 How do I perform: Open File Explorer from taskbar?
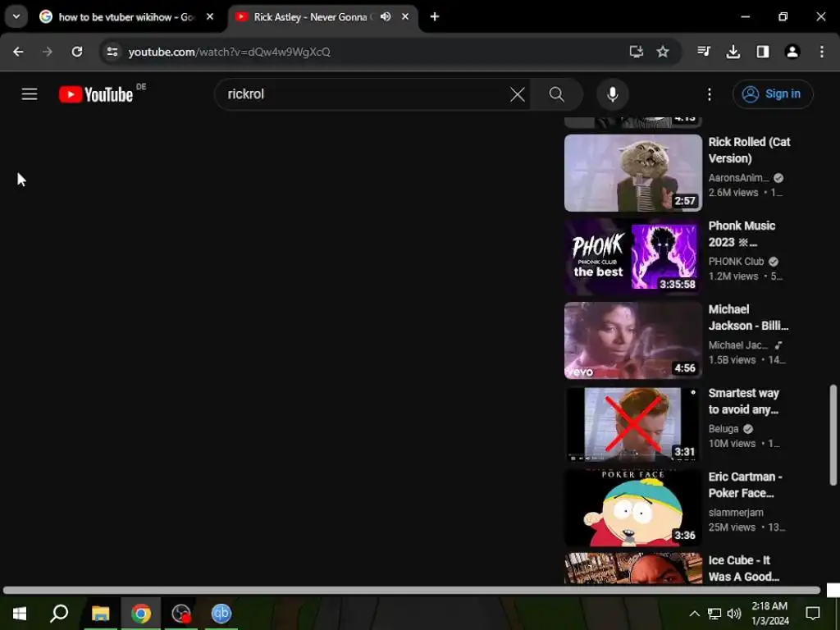tap(100, 614)
